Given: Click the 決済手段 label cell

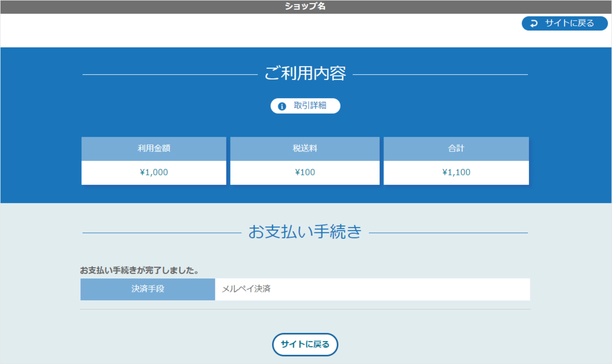Looking at the screenshot, I should (148, 289).
